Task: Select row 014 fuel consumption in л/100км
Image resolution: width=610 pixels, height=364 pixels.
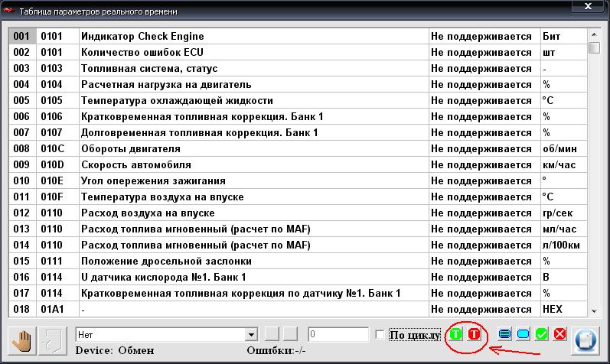Action: click(x=298, y=245)
